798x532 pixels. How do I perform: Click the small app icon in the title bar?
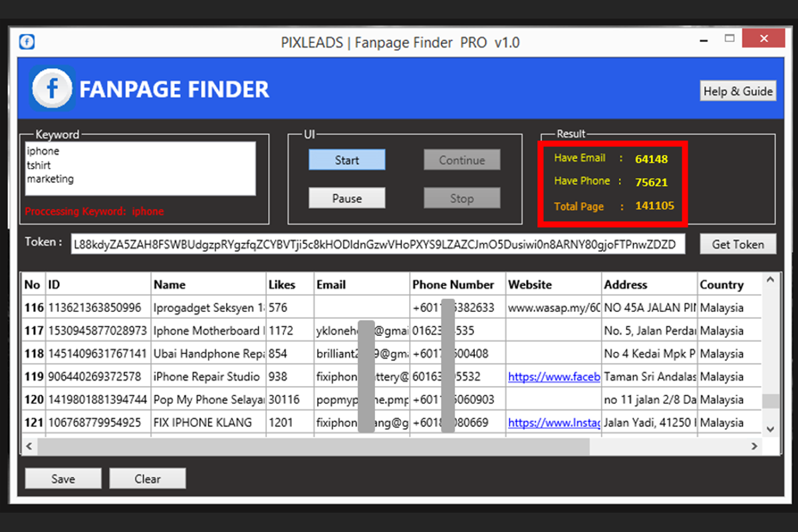tap(27, 42)
